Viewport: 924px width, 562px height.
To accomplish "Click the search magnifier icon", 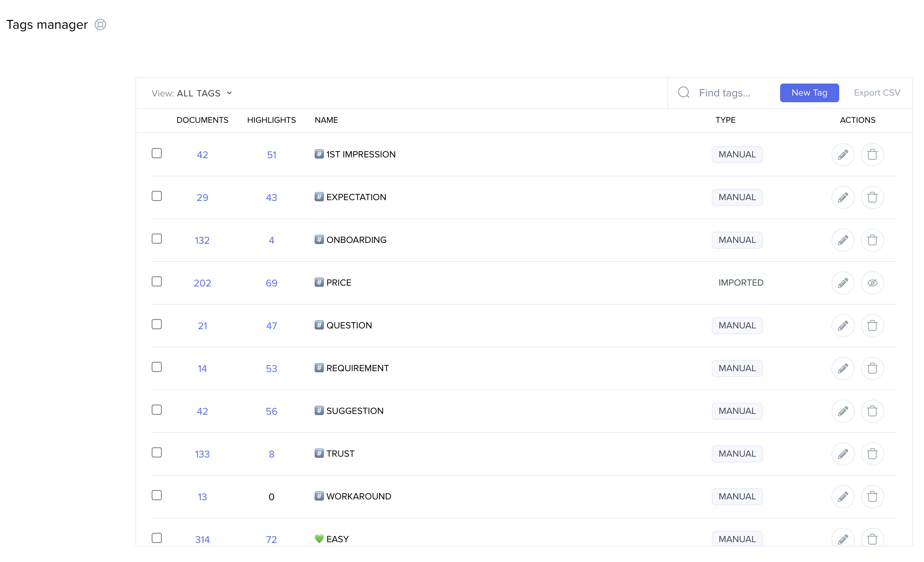I will point(683,93).
